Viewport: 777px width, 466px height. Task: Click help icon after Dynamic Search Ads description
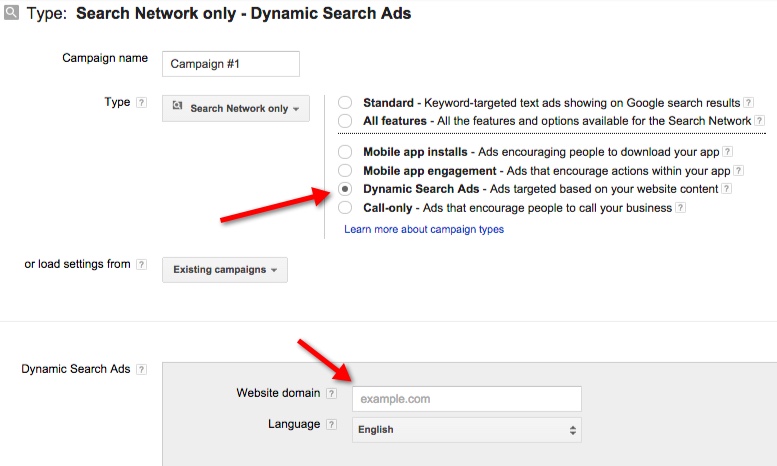pos(726,189)
